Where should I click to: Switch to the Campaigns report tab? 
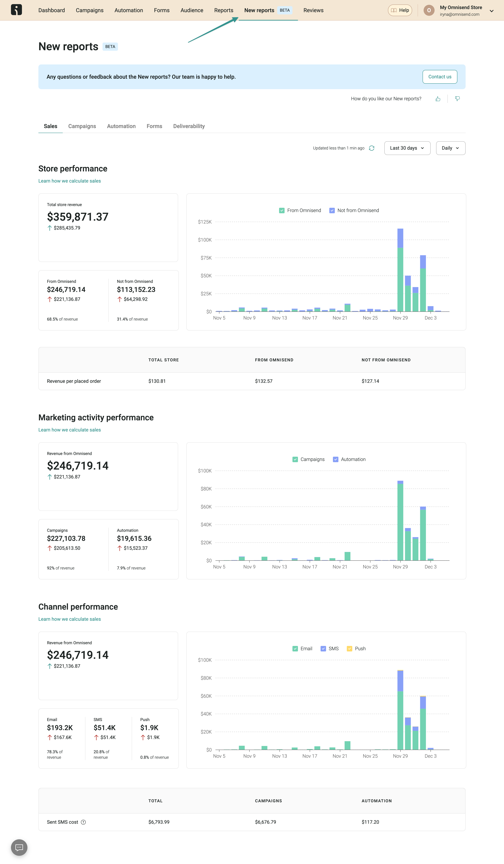(82, 126)
